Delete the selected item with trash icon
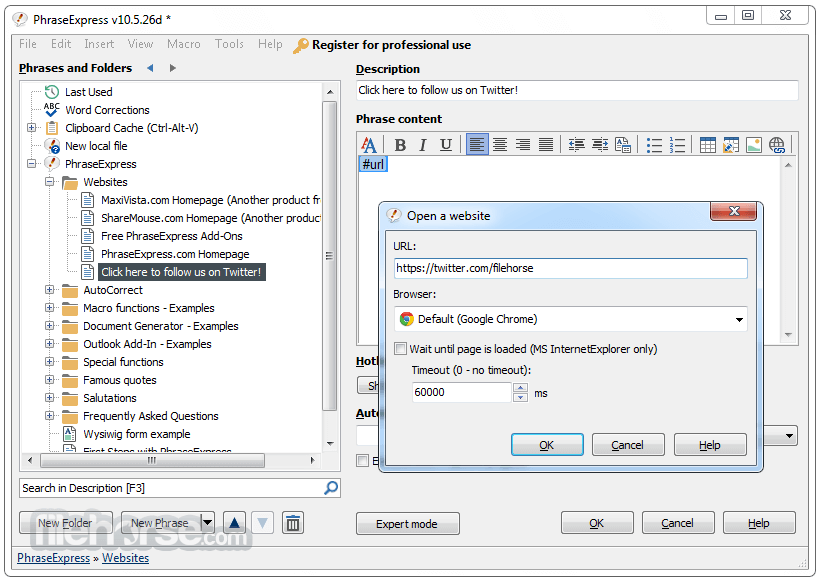The width and height of the screenshot is (820, 581). click(x=293, y=522)
